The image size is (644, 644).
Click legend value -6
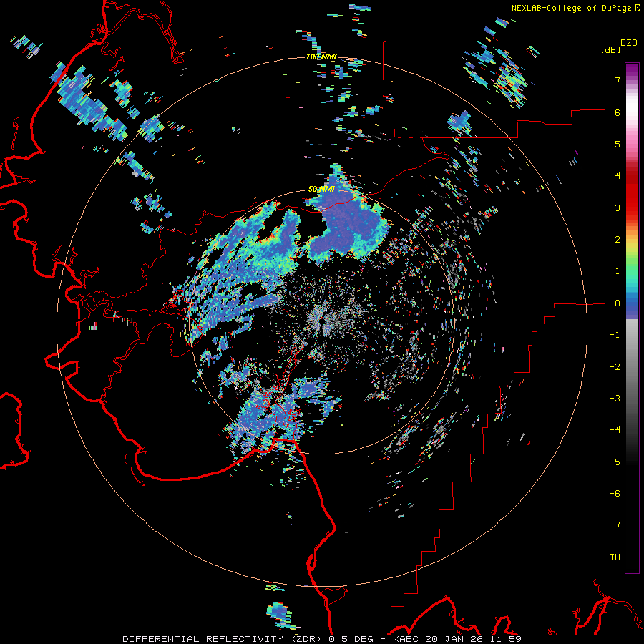tap(615, 494)
